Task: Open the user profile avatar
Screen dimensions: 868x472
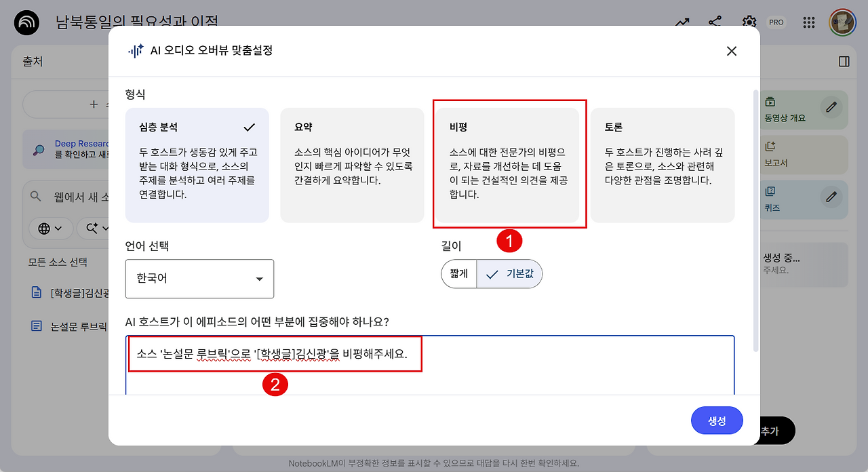Action: (x=842, y=22)
